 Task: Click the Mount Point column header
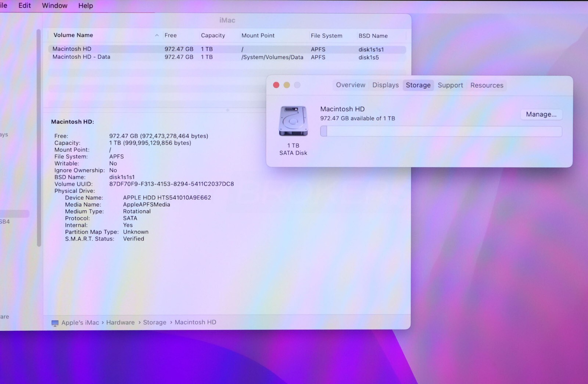(258, 35)
